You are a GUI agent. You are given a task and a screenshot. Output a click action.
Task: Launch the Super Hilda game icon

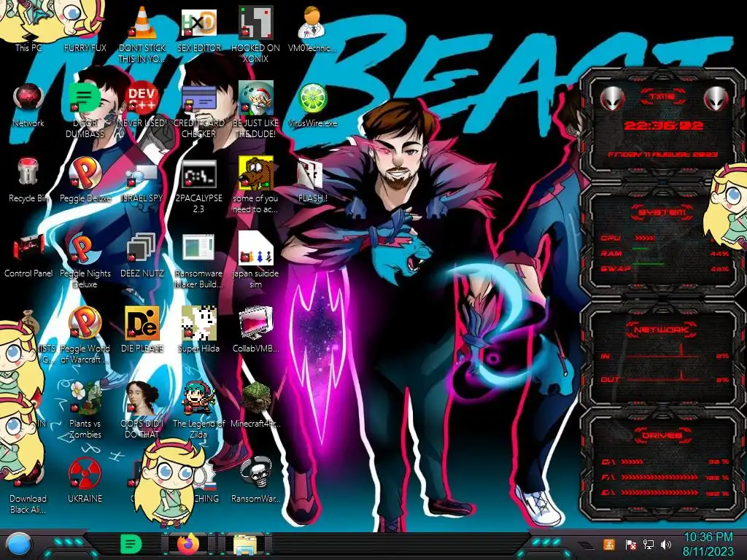tap(198, 322)
